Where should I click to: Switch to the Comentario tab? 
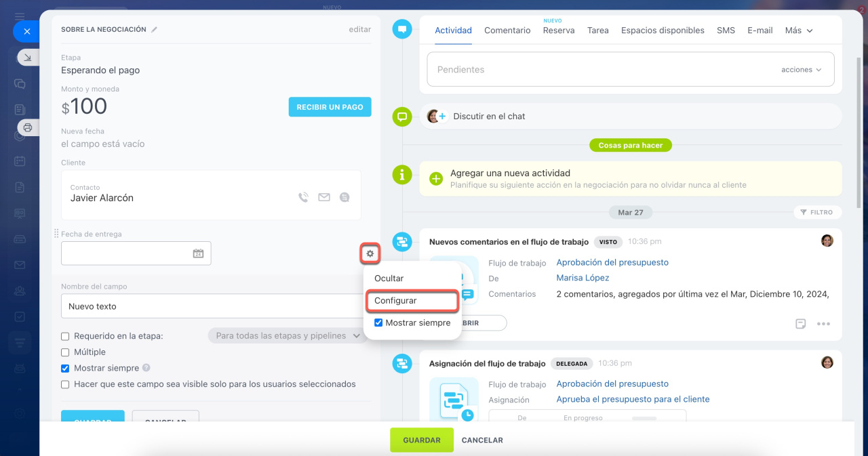point(507,30)
